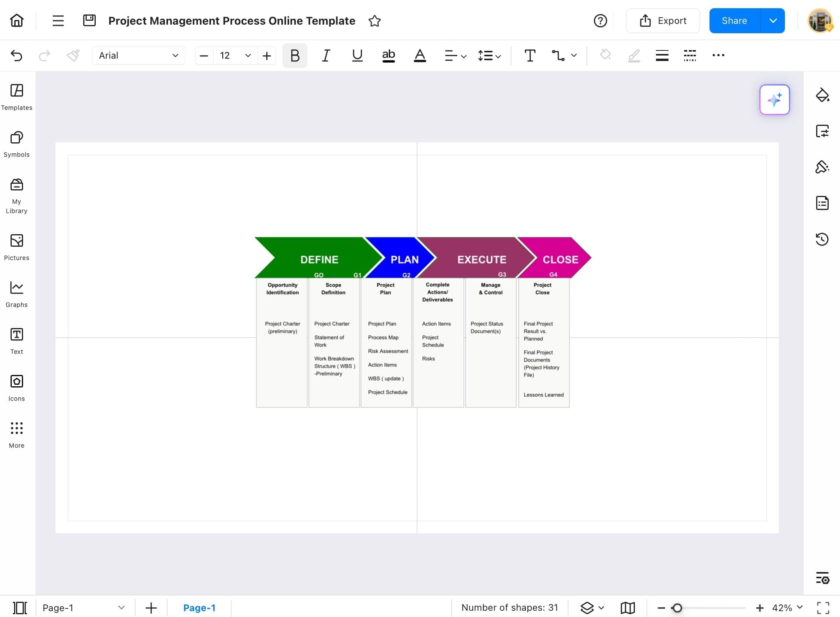This screenshot has width=840, height=617.
Task: Expand the Share options arrow
Action: tap(772, 21)
